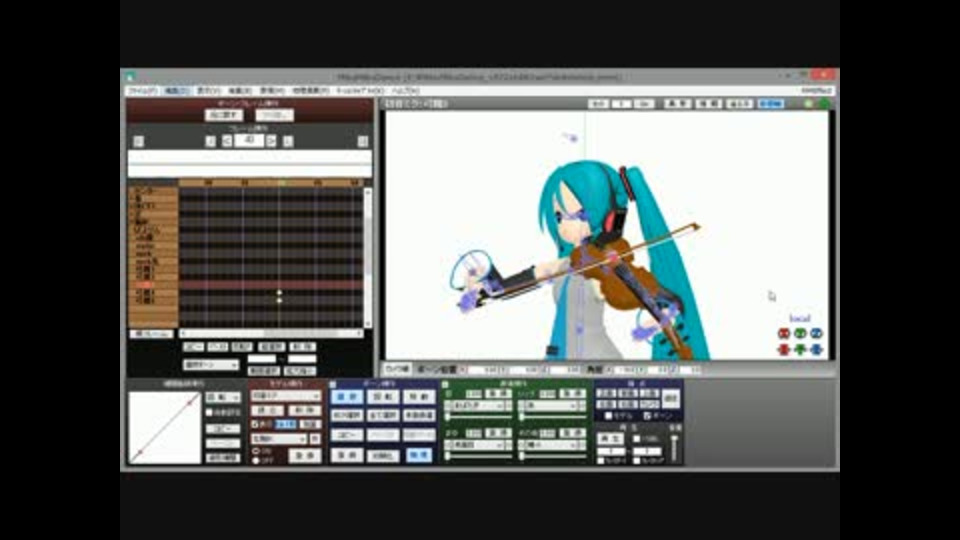Screen dimensions: 960x540
Task: Click the MikuMikuDance app icon in title bar
Action: click(130, 77)
